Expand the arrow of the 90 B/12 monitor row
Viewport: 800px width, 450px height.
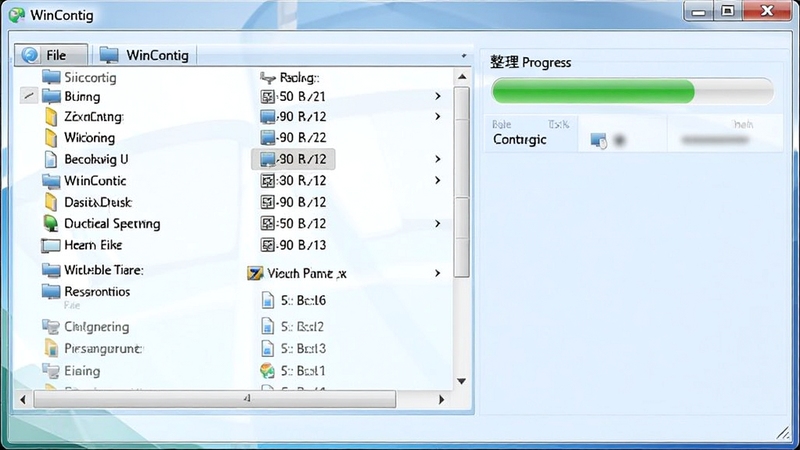pos(438,116)
